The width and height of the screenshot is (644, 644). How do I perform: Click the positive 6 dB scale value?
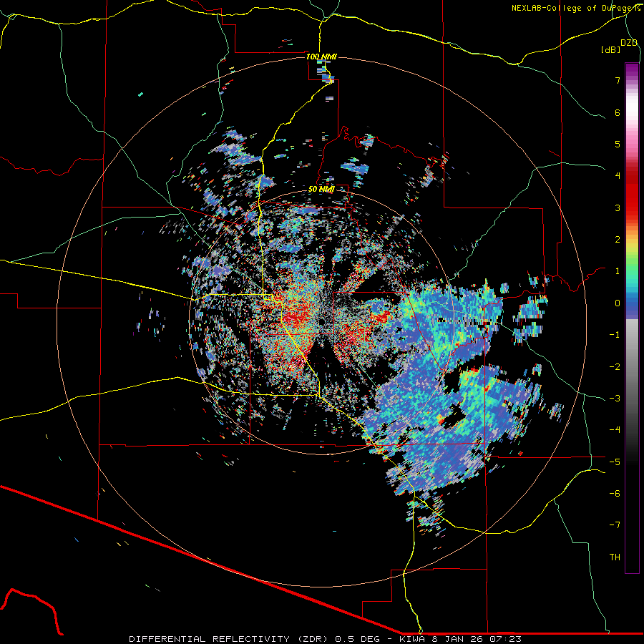point(618,112)
